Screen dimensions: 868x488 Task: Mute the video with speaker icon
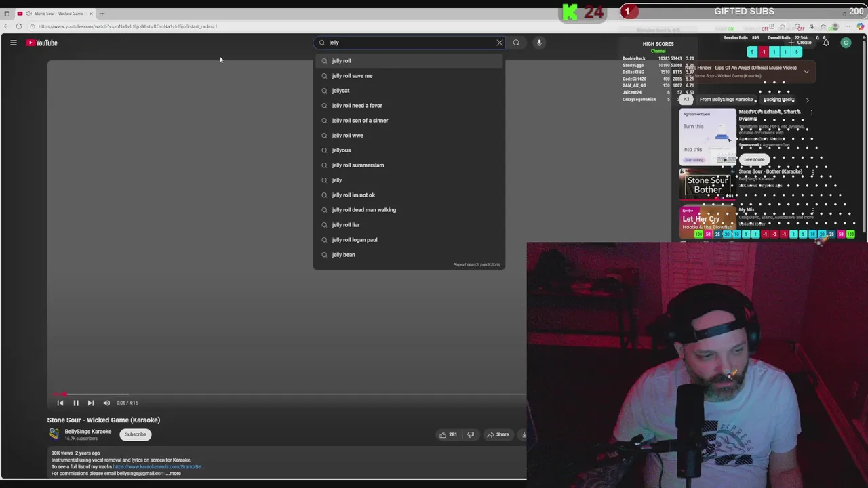[x=106, y=403]
